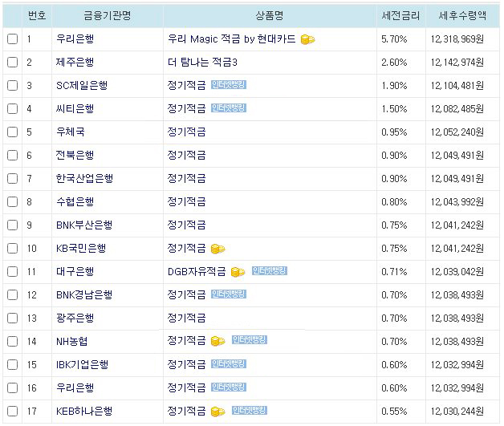Screen dimensions: 504x426
Task: Check the box for row 16 우리은행
Action: 12,387
